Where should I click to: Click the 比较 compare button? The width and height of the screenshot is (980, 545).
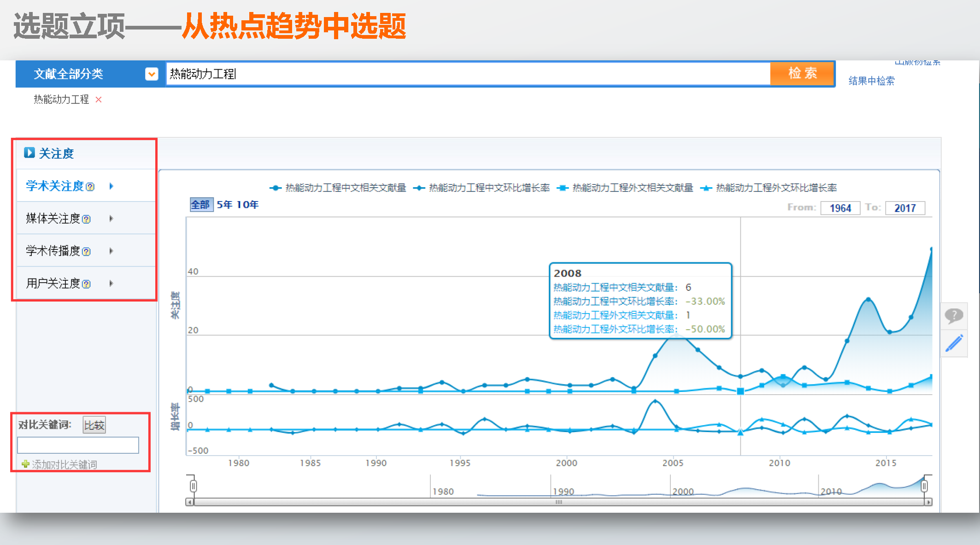point(94,425)
